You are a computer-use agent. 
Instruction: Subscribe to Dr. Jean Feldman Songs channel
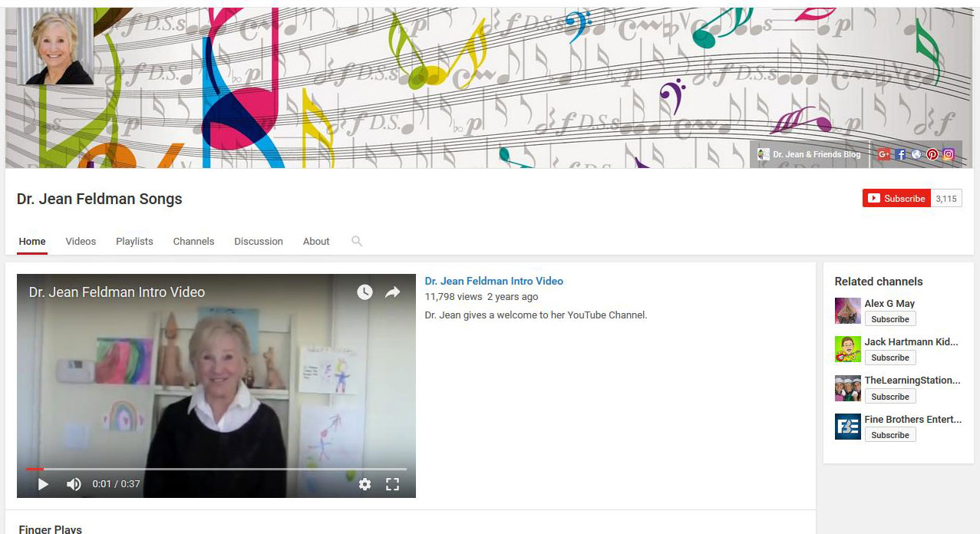(896, 198)
